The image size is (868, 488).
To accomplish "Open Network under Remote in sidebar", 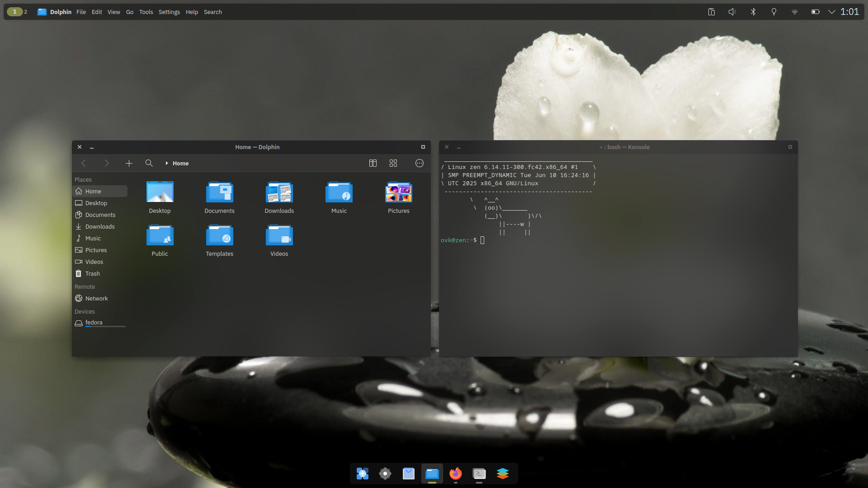I will coord(100,298).
